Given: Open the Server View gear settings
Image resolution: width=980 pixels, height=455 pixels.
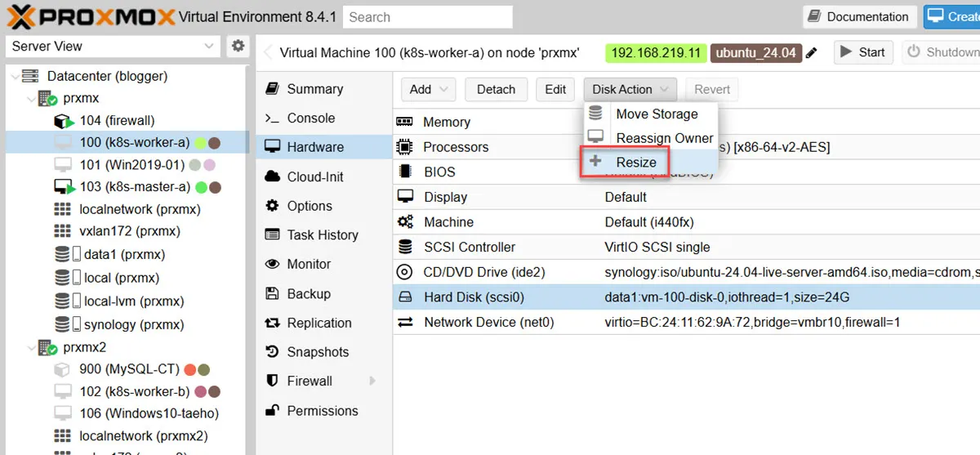Looking at the screenshot, I should pyautogui.click(x=238, y=46).
